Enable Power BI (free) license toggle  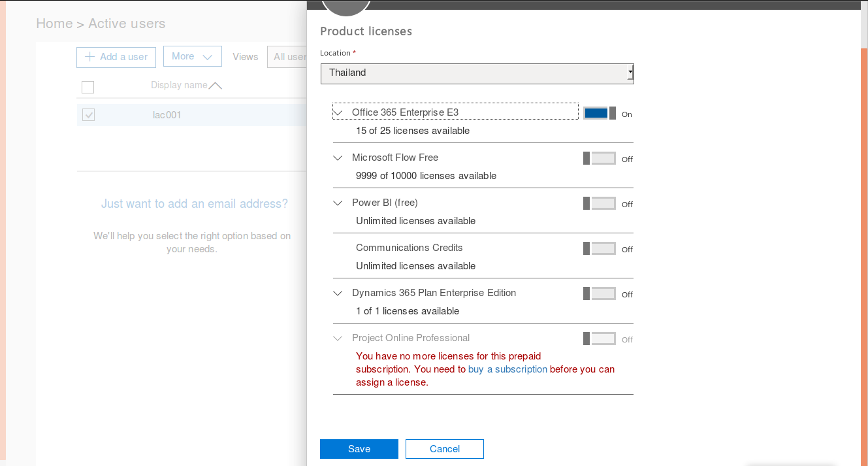pyautogui.click(x=599, y=203)
